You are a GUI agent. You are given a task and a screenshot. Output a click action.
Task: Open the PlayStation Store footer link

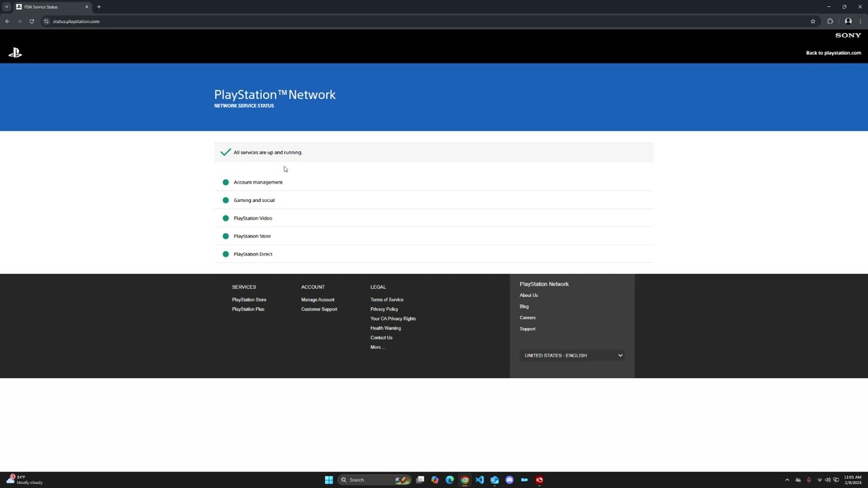[x=249, y=300]
